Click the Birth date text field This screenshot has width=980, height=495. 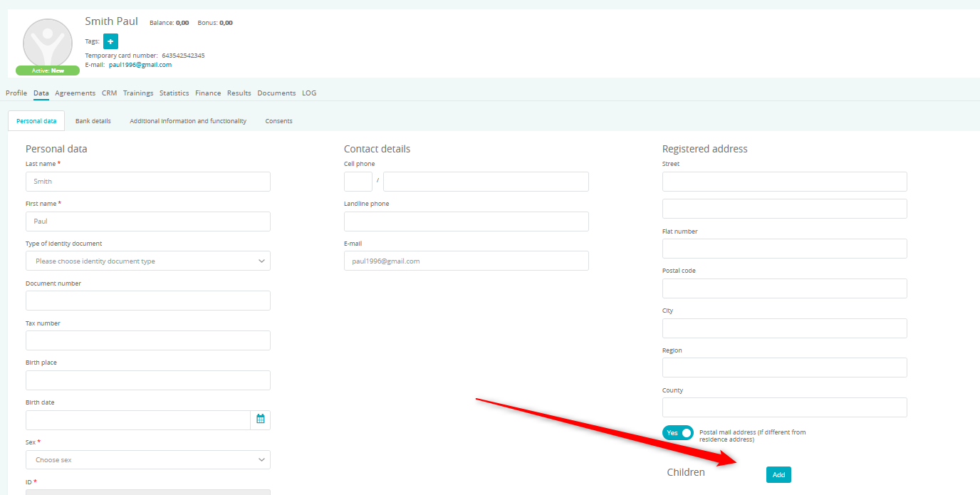138,420
